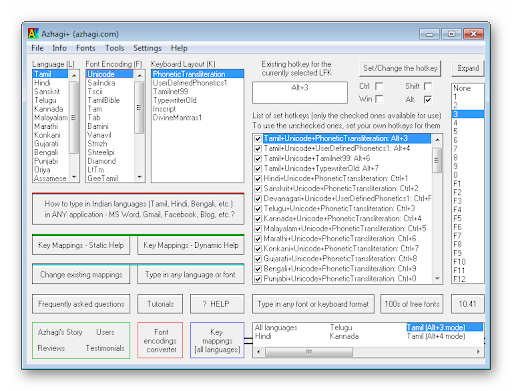Click the Language list's down scroll arrow
512x391 pixels.
point(74,177)
